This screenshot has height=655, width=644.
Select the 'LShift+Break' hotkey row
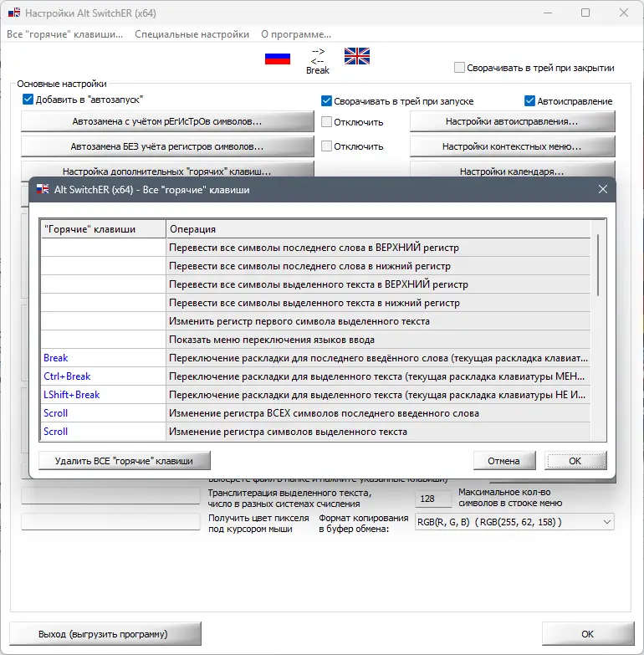tap(316, 395)
